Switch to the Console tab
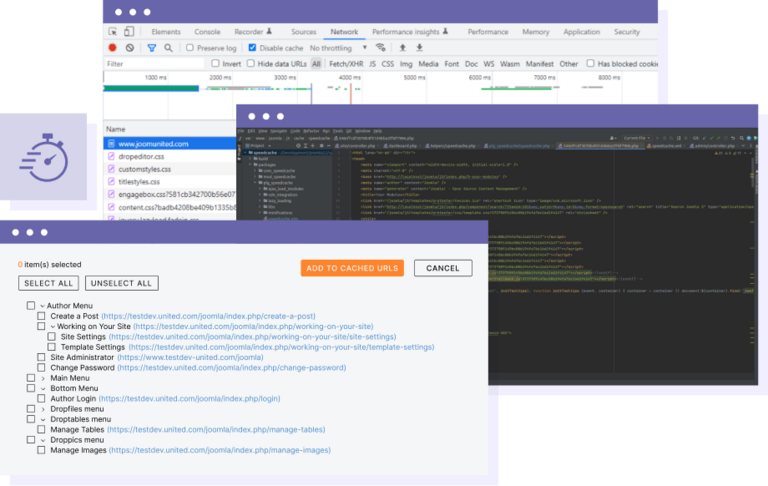This screenshot has width=768, height=486. pos(207,32)
